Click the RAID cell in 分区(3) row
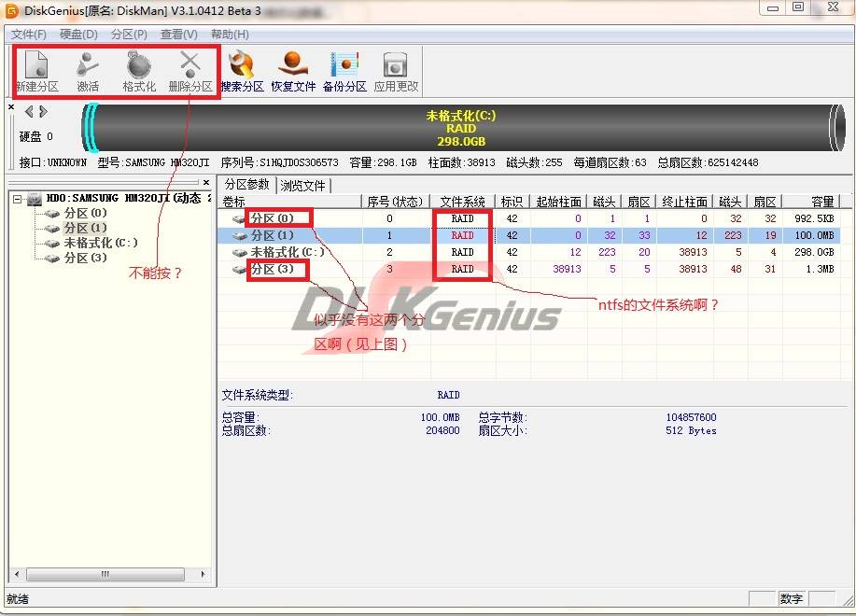 pos(462,269)
